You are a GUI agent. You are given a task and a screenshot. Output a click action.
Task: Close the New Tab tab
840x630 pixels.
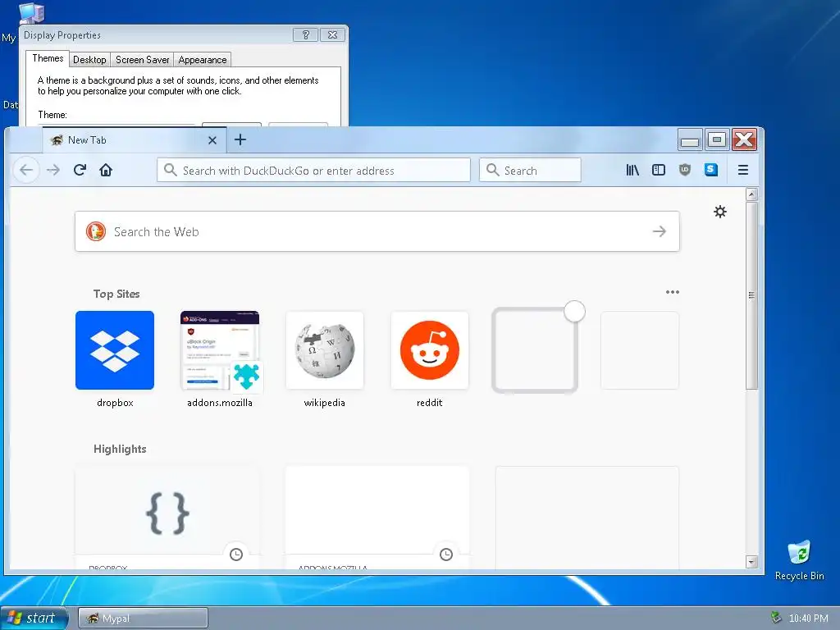[x=212, y=140]
